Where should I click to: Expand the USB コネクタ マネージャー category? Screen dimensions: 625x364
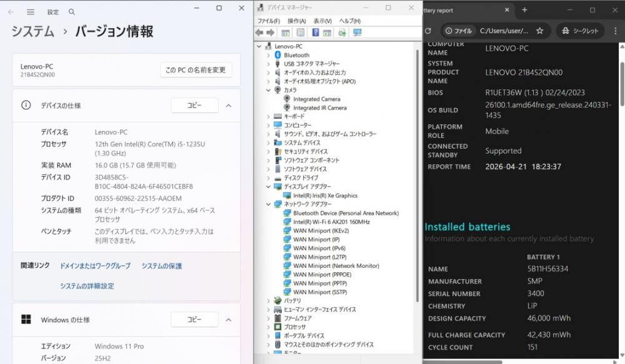click(268, 64)
